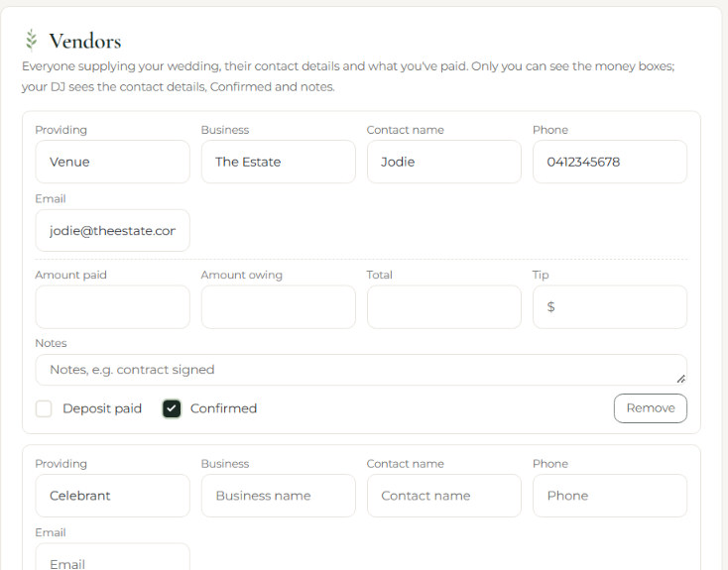Viewport: 728px width, 570px height.
Task: Click the Contact name field for Celebrant
Action: tap(444, 496)
